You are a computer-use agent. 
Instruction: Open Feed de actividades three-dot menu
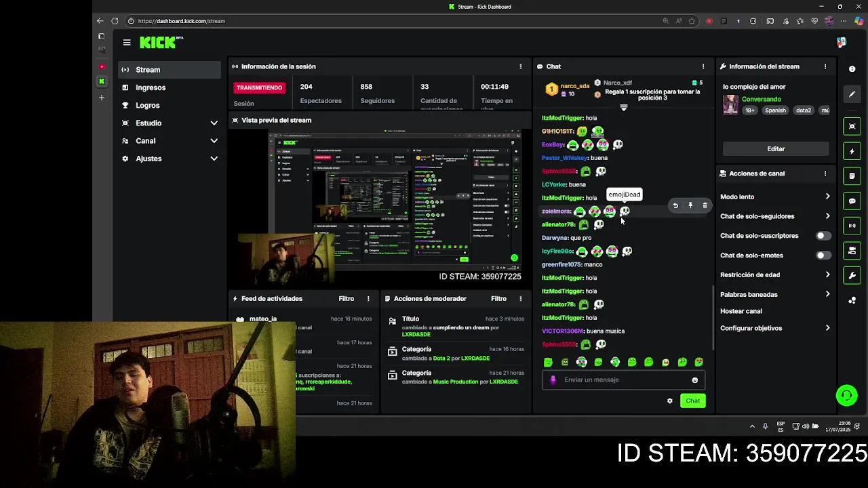tap(368, 298)
